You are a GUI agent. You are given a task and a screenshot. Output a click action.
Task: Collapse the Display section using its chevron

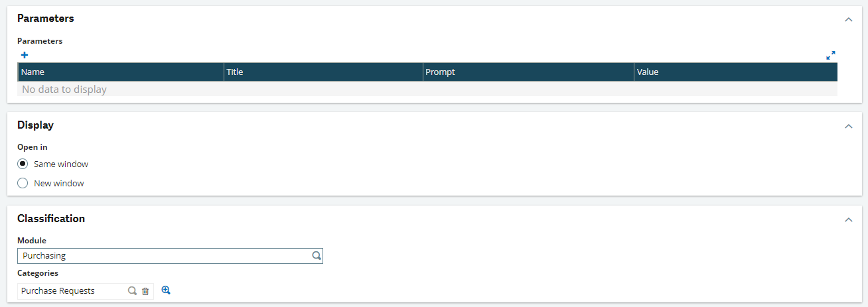click(848, 126)
